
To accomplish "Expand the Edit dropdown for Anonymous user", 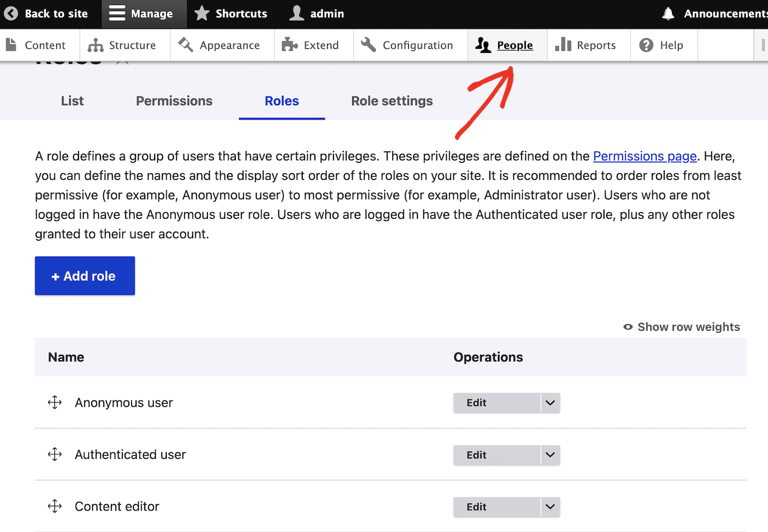I will point(549,403).
